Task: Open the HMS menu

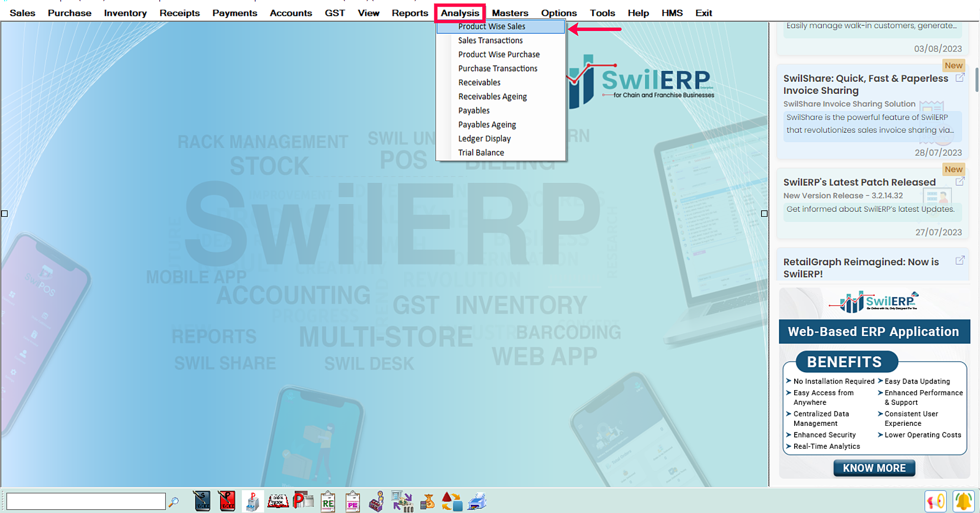Action: 672,13
